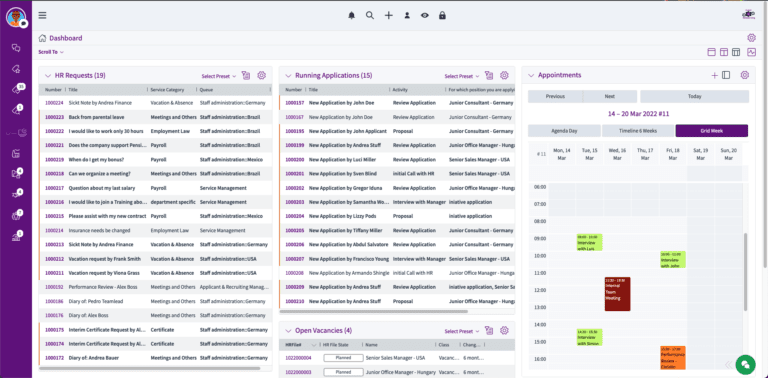Switch to Timeline 6 Weeks view
Viewport: 768px width, 378px height.
[638, 131]
